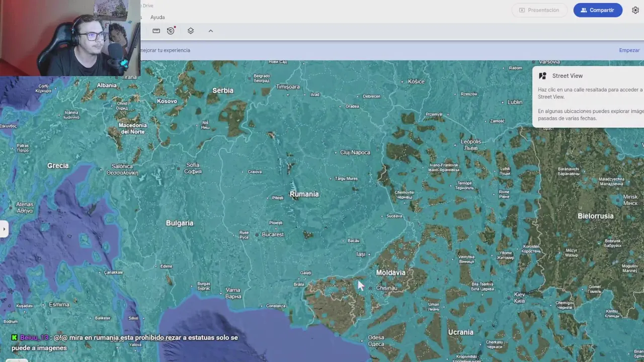644x362 pixels.
Task: Select the Çanakkale city label
Action: (113, 273)
